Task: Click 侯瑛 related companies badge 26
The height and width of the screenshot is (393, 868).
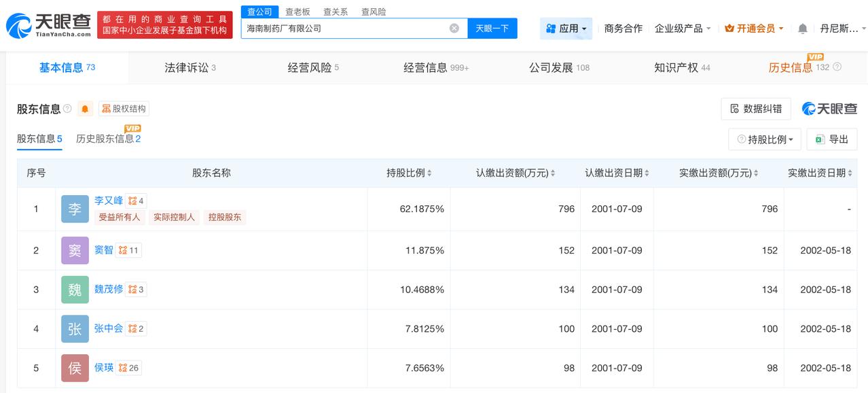Action: [128, 368]
